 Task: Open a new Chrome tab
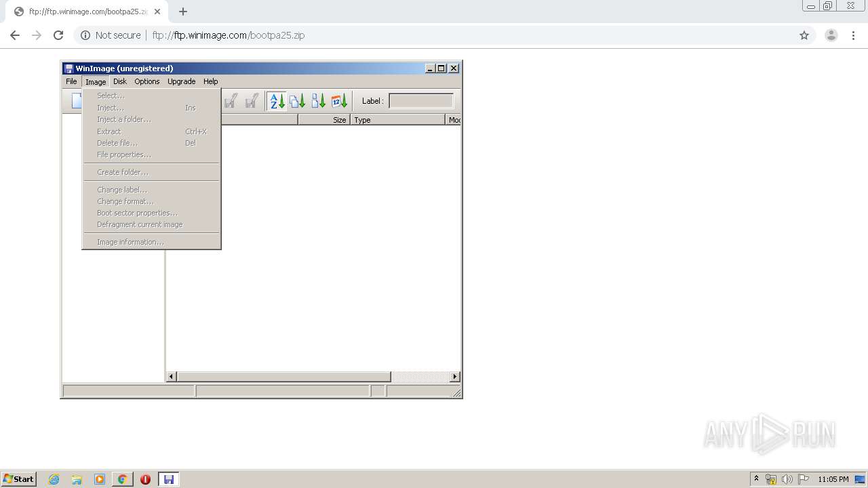(183, 12)
